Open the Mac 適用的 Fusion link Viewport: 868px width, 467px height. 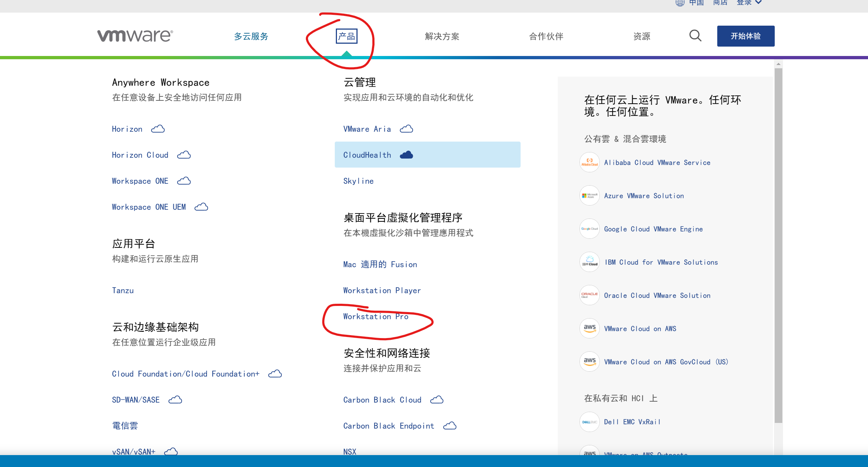point(380,264)
